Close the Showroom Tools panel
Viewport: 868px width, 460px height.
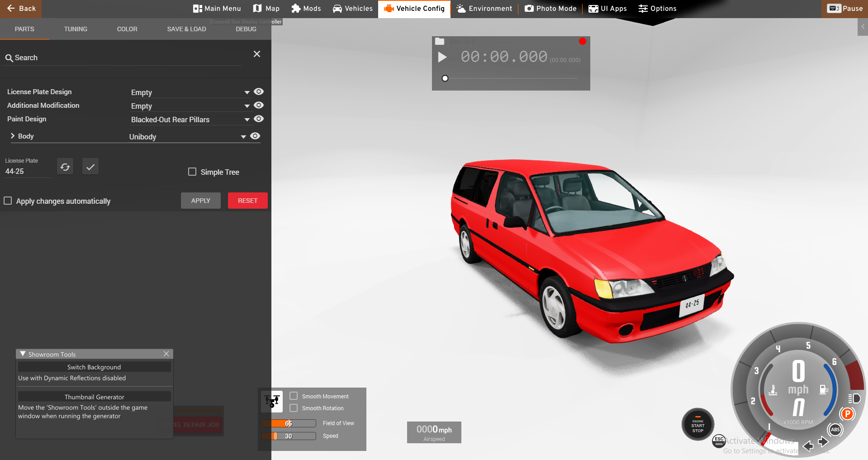(x=166, y=354)
